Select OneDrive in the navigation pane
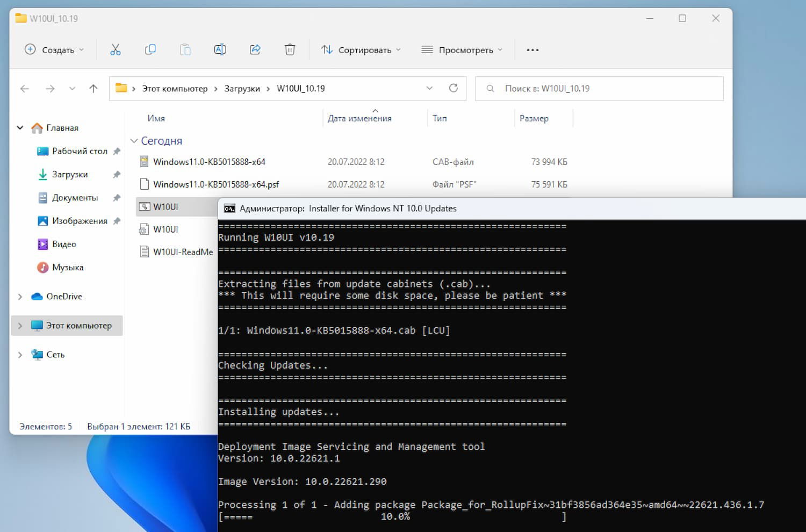This screenshot has height=532, width=806. pos(64,297)
